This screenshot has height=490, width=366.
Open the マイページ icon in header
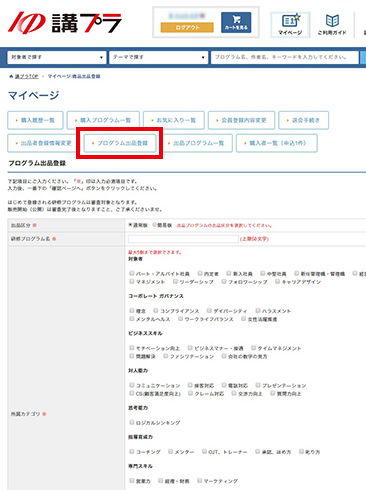click(x=290, y=25)
